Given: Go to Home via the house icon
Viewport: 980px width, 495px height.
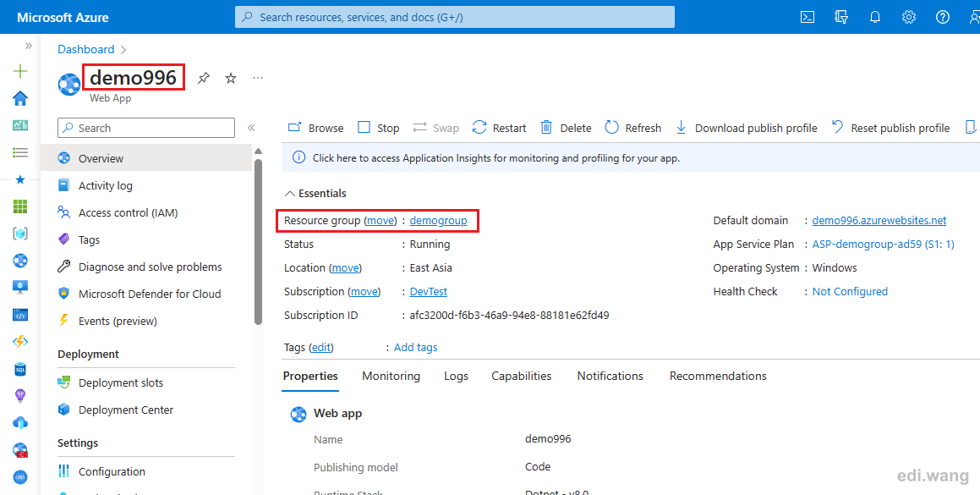Looking at the screenshot, I should point(20,98).
